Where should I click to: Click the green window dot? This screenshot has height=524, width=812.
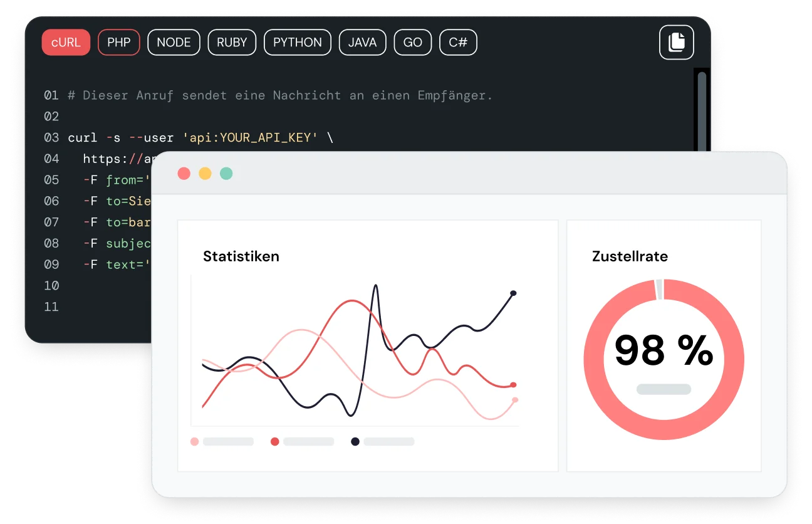pyautogui.click(x=226, y=174)
